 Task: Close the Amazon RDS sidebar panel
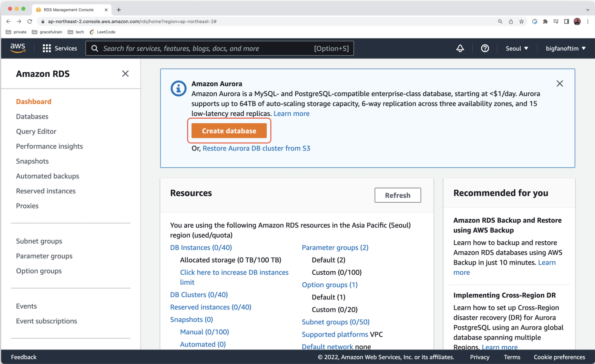[x=125, y=74]
